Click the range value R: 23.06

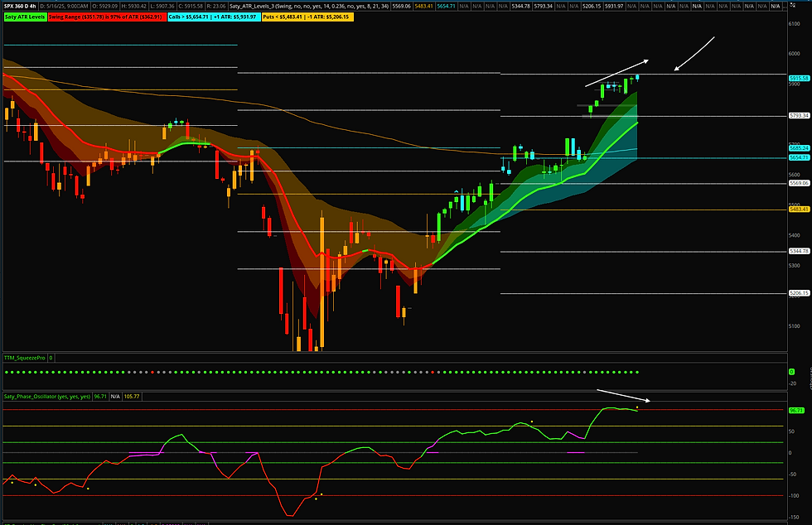tap(215, 7)
